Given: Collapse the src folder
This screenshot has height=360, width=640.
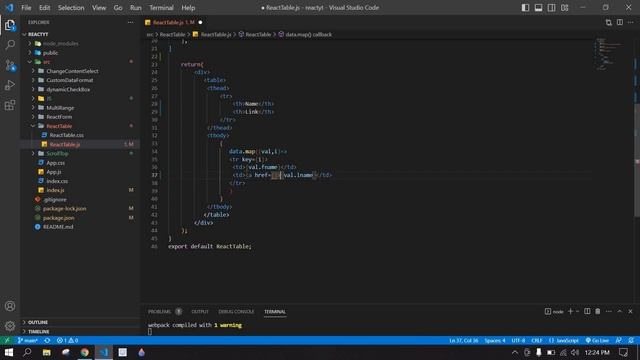Looking at the screenshot, I should (47, 62).
